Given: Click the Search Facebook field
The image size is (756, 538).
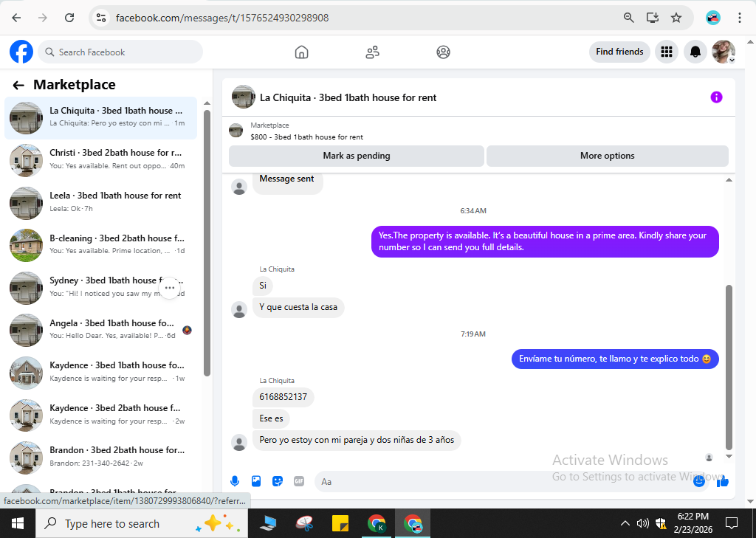Looking at the screenshot, I should (120, 52).
